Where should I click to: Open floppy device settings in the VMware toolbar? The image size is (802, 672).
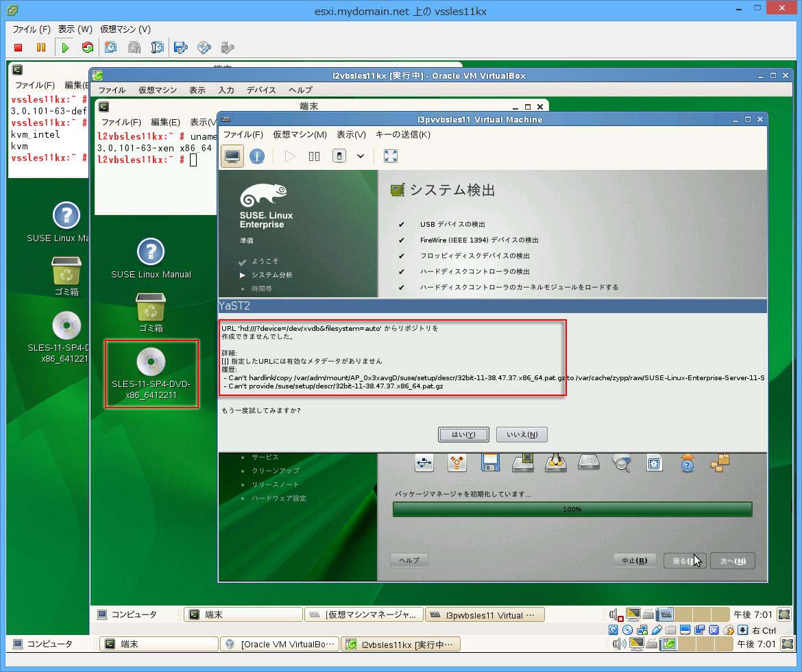(x=180, y=47)
